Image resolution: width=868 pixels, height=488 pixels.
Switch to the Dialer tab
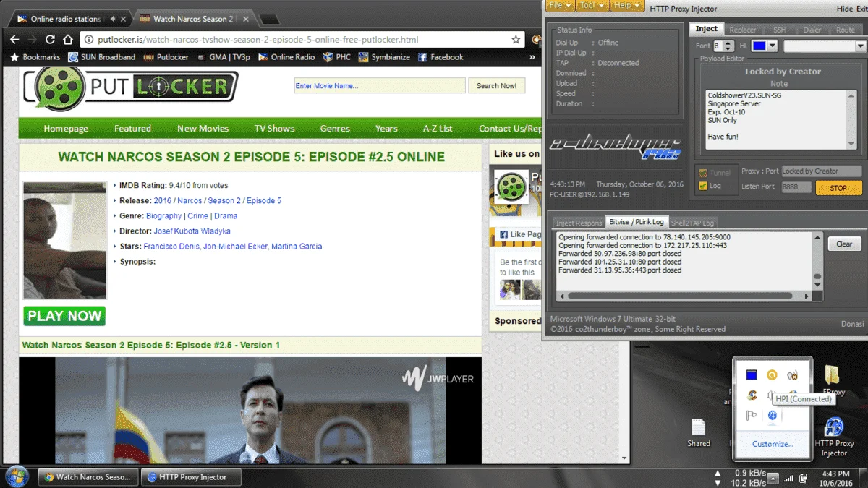tap(812, 30)
